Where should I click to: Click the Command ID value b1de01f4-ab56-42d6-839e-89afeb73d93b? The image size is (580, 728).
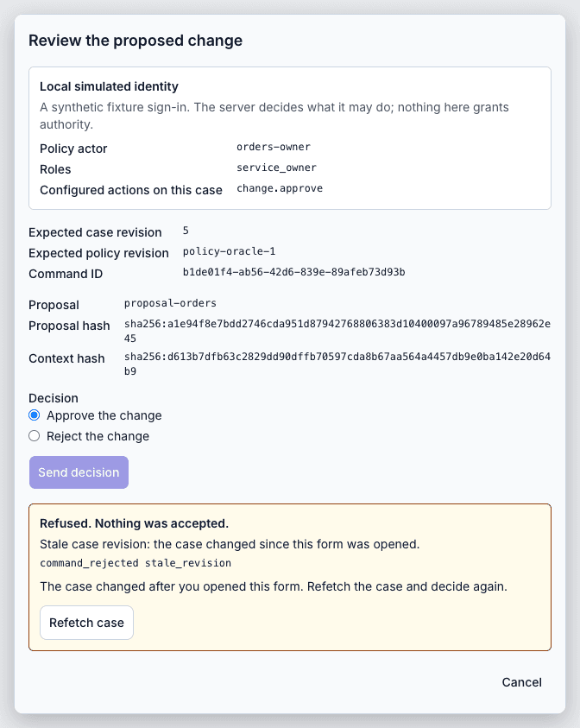click(x=293, y=272)
